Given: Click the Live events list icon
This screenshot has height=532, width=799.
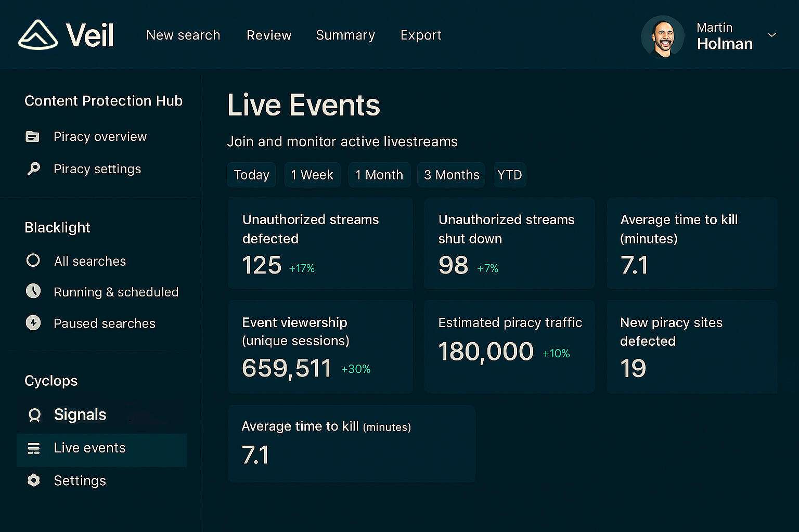Looking at the screenshot, I should pyautogui.click(x=34, y=448).
